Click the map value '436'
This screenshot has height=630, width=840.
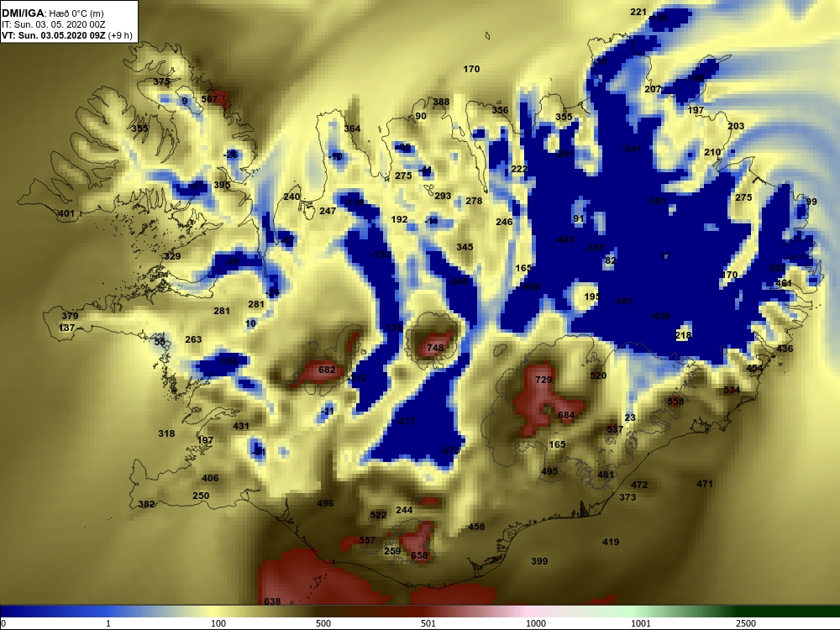coord(785,349)
